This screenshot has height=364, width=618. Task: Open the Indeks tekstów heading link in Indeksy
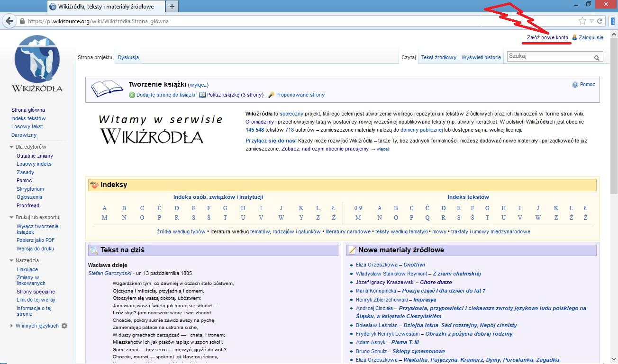point(468,197)
